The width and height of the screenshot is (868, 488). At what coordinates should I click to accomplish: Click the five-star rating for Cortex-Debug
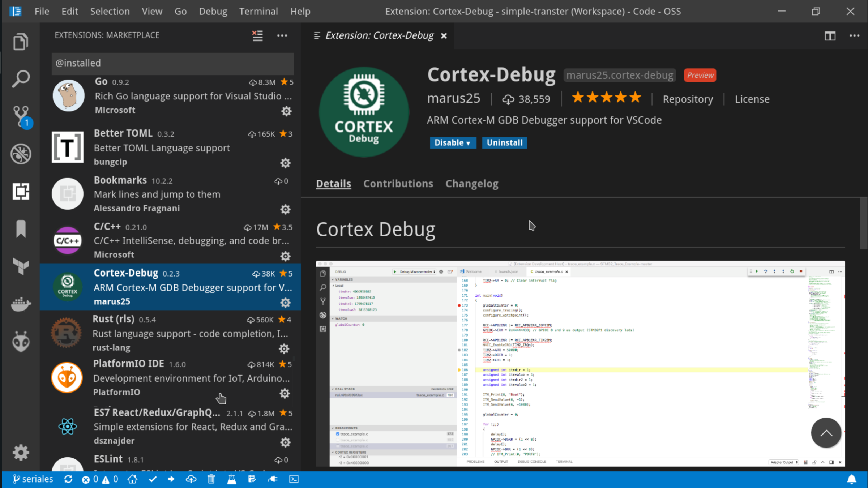(x=606, y=98)
